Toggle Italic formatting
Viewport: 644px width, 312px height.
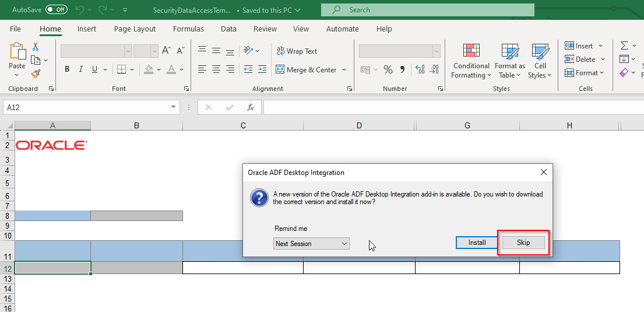coord(81,69)
